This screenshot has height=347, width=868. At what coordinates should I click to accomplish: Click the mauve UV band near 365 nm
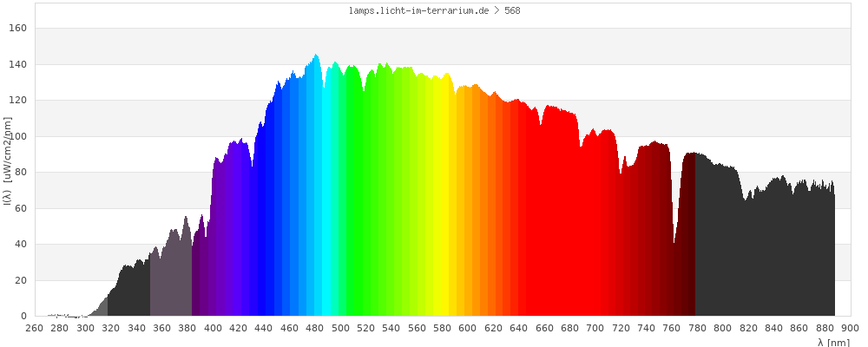(170, 278)
